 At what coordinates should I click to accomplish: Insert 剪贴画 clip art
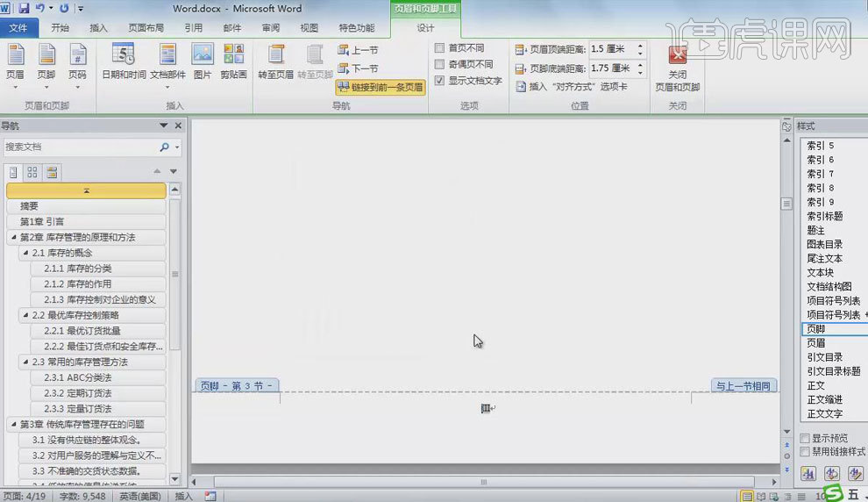(233, 62)
